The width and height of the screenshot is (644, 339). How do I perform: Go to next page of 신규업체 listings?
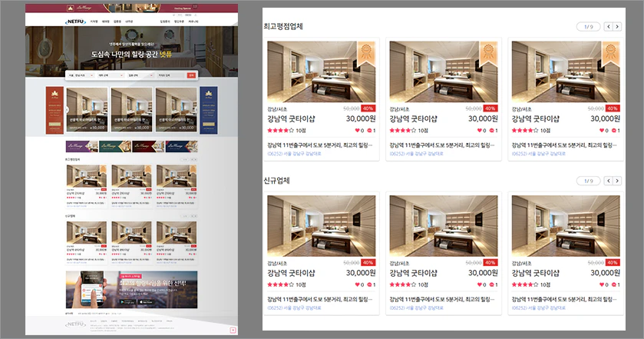click(617, 181)
